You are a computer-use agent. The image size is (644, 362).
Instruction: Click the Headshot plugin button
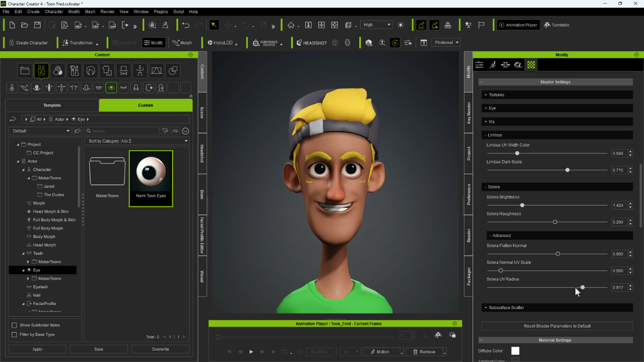[x=311, y=43]
